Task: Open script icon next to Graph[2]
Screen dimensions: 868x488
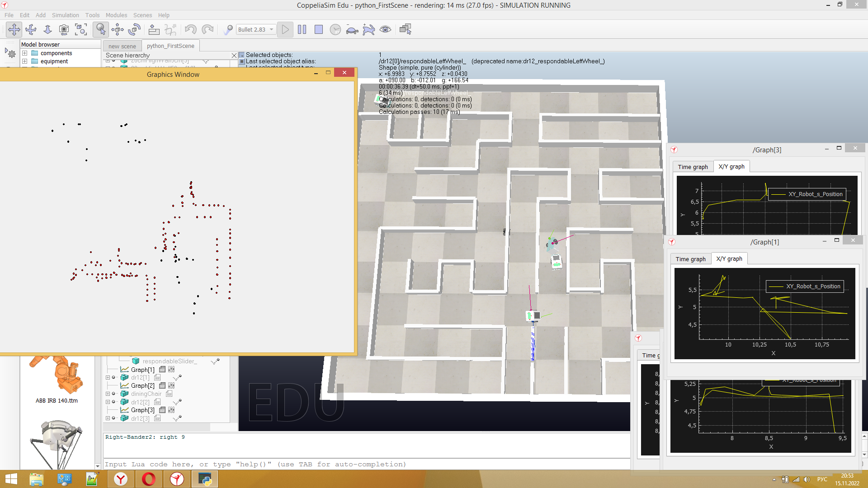Action: pyautogui.click(x=162, y=386)
